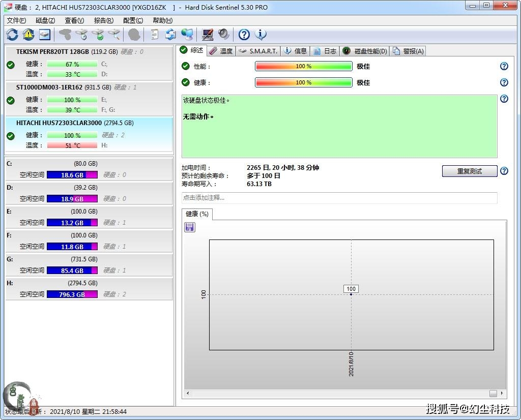This screenshot has height=420, width=521.
Task: Click the green check icon beside 健康 label in overview
Action: click(x=185, y=82)
